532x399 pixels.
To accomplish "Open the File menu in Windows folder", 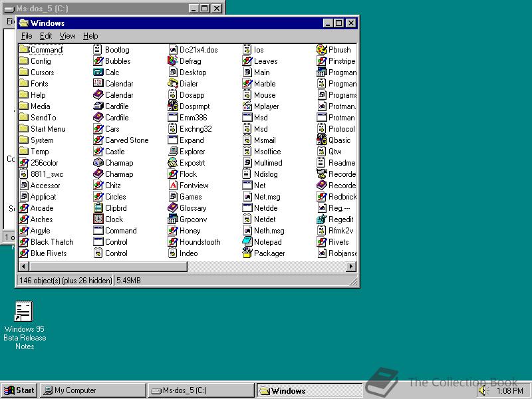I will [x=27, y=36].
